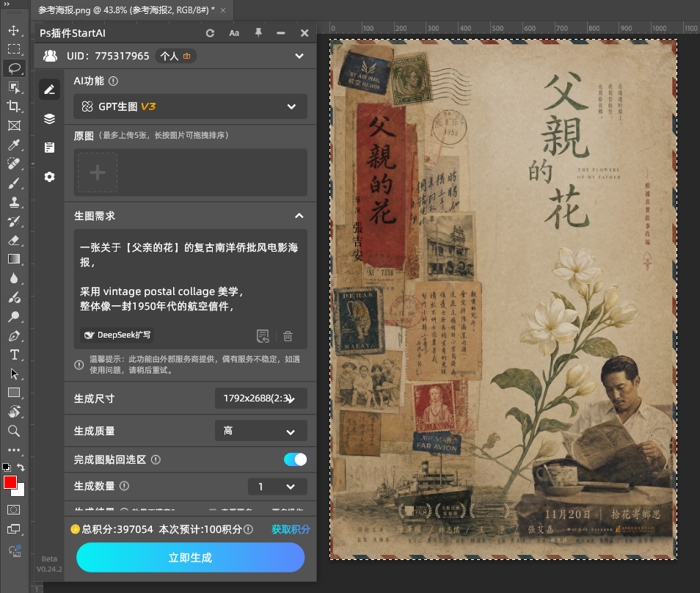Select the Zoom tool
The image size is (700, 593).
click(x=14, y=431)
